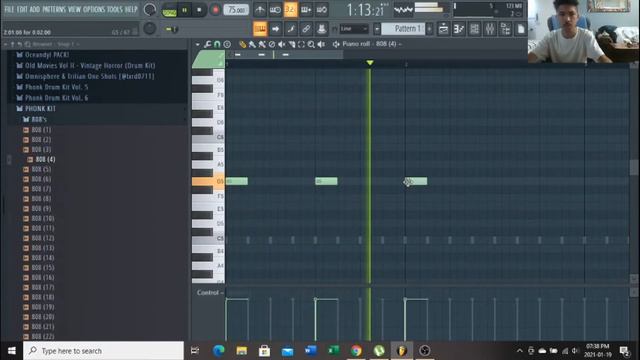This screenshot has width=640, height=360.
Task: Expand Old Movies Vol II folder
Action: pos(90,65)
